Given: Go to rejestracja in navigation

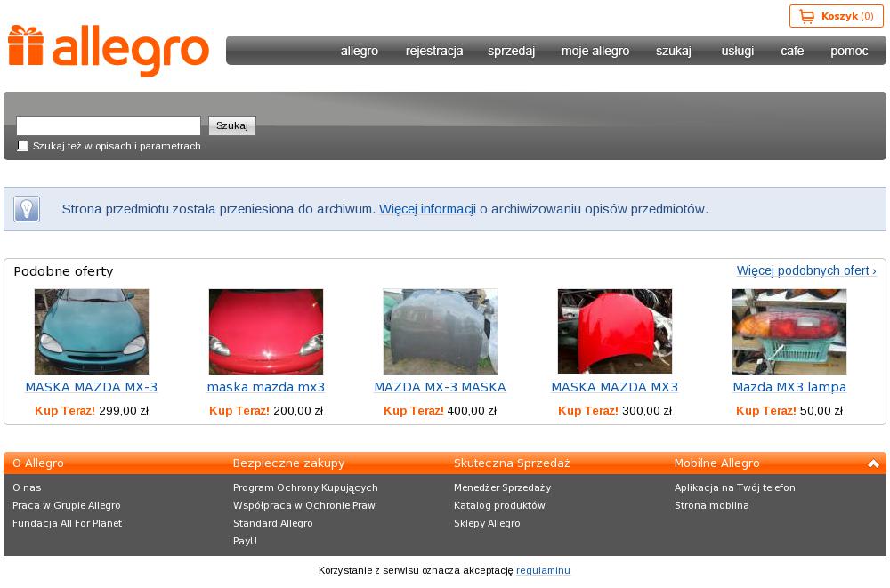Looking at the screenshot, I should (x=434, y=51).
